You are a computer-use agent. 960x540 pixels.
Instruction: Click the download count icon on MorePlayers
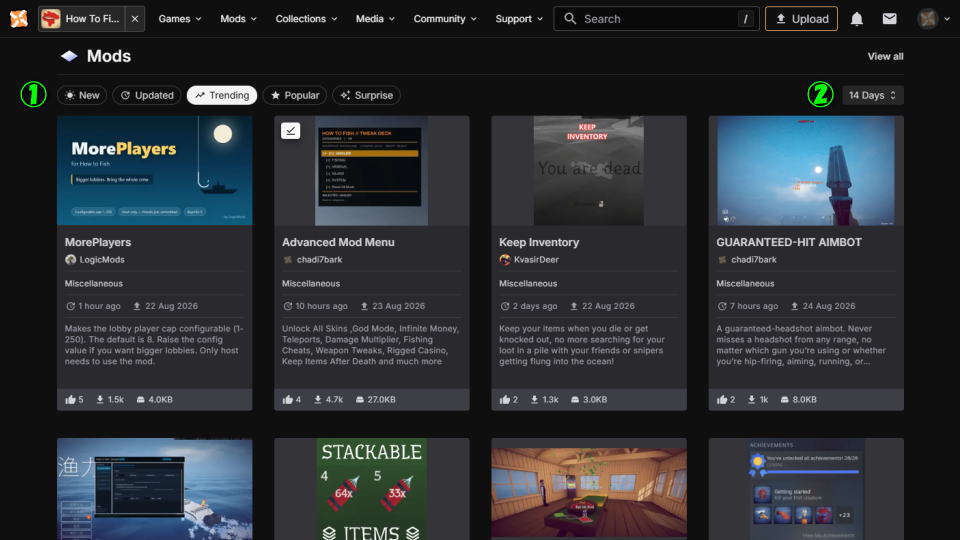[x=100, y=400]
